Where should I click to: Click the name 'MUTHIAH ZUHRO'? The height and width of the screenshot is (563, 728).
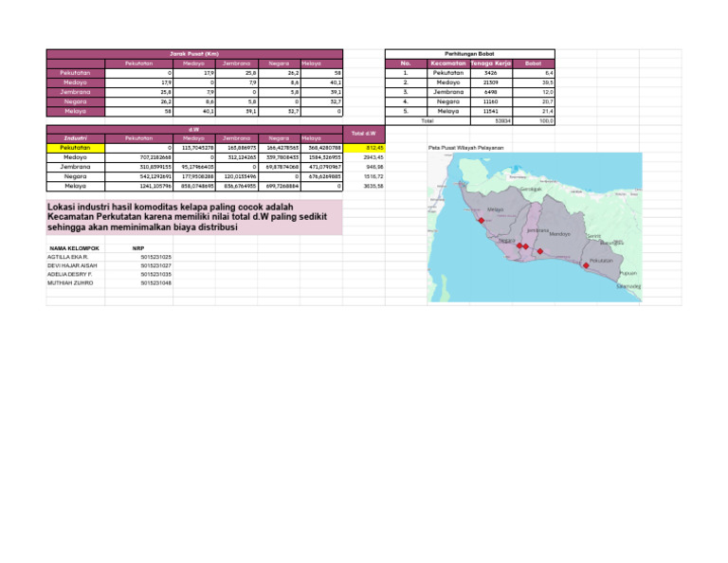pyautogui.click(x=70, y=282)
